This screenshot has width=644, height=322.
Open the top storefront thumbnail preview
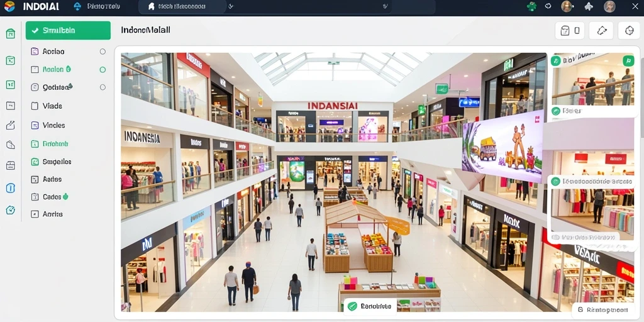[592, 79]
